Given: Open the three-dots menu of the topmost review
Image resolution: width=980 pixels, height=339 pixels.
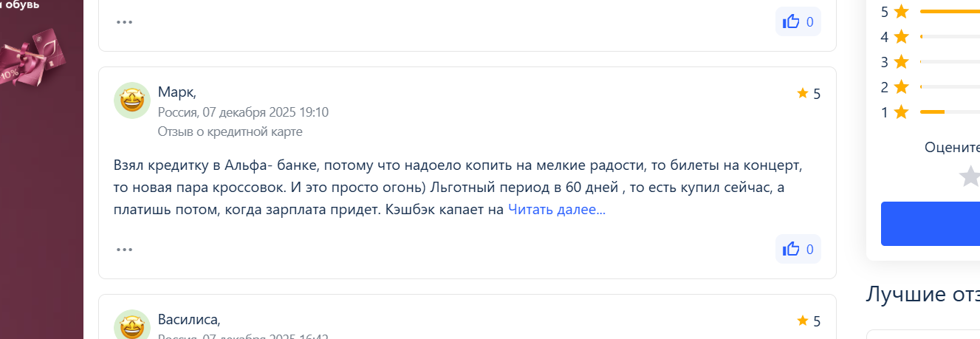Looking at the screenshot, I should (x=124, y=21).
